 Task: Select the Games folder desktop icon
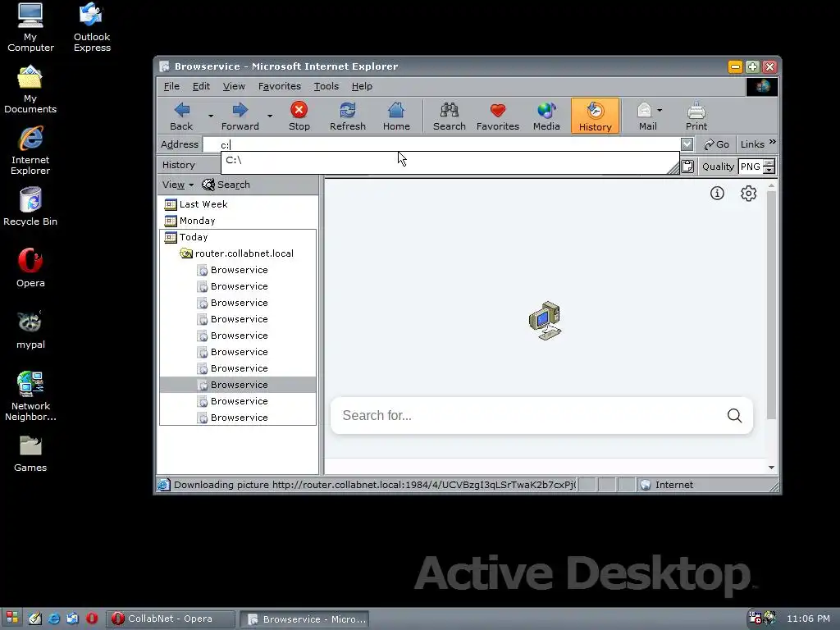(30, 454)
